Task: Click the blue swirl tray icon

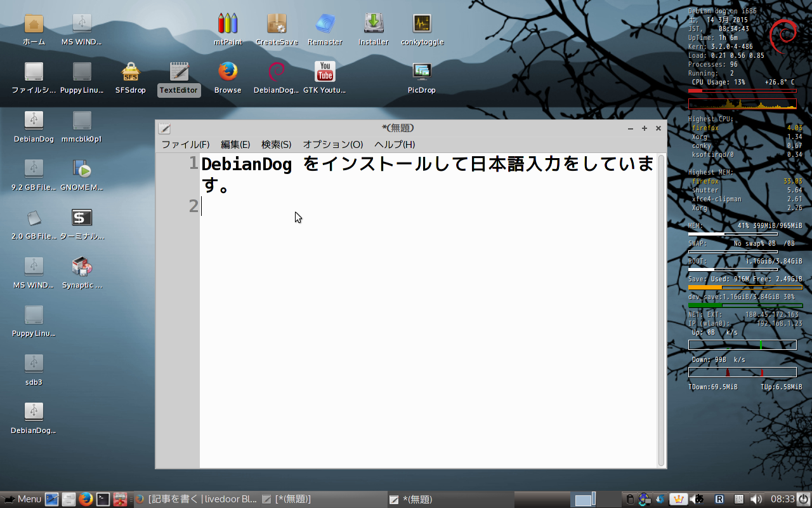Action: (660, 499)
